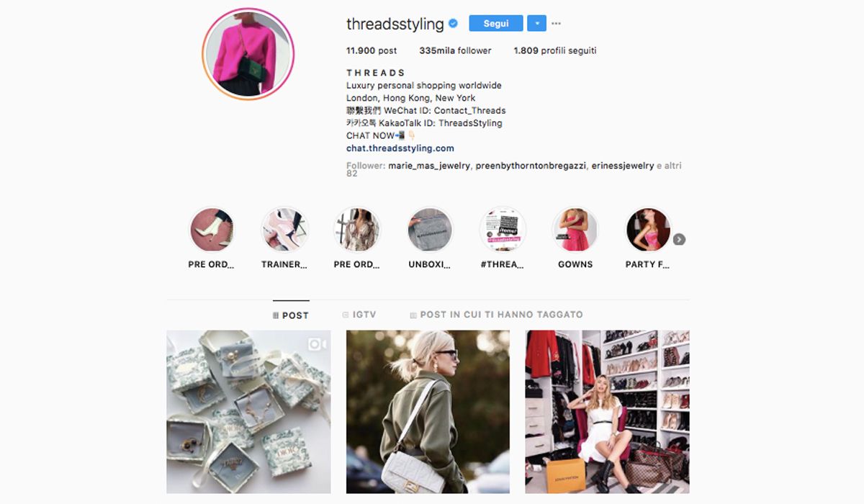864x504 pixels.
Task: Follow the account with the Segui button
Action: point(496,24)
